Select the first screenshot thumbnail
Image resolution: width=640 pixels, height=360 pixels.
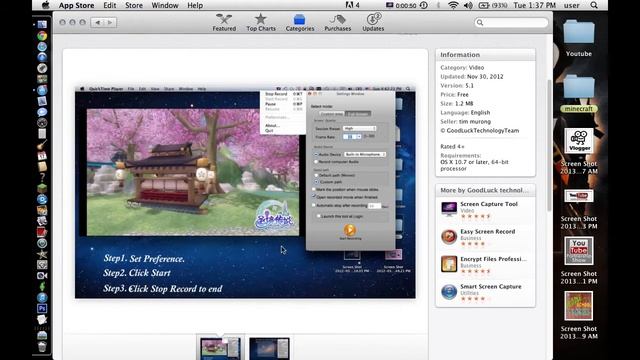pos(220,348)
